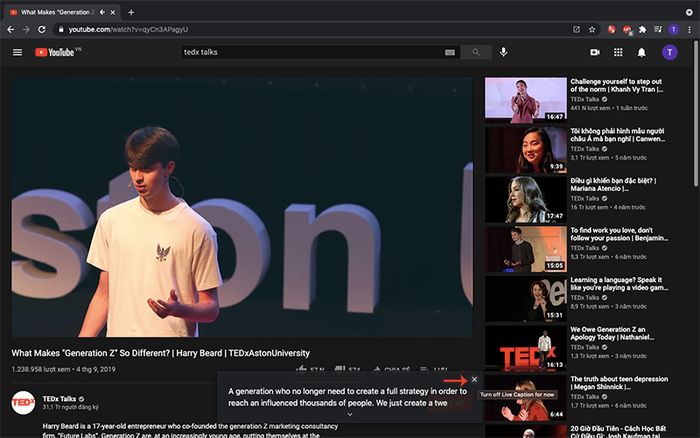Close the What Makes Generation Z tab
700x438 pixels.
[113, 13]
